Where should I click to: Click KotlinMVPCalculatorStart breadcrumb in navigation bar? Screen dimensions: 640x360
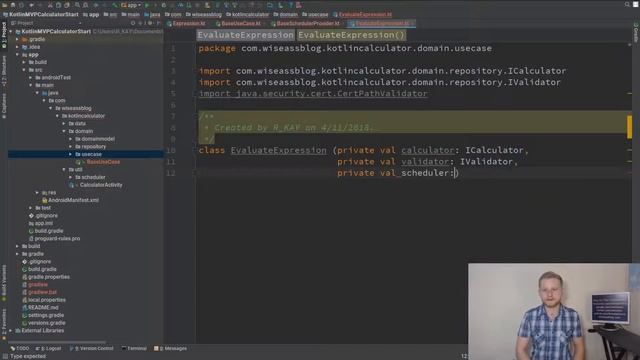[40, 14]
